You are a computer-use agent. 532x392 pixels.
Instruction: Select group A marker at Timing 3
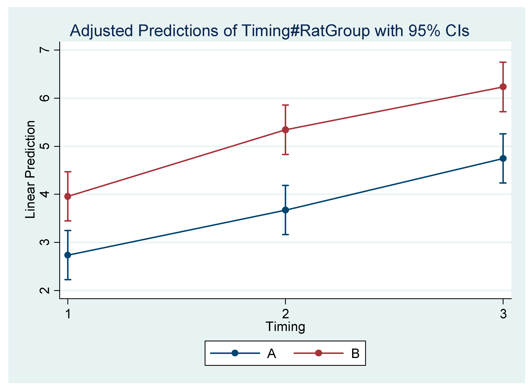coord(503,158)
